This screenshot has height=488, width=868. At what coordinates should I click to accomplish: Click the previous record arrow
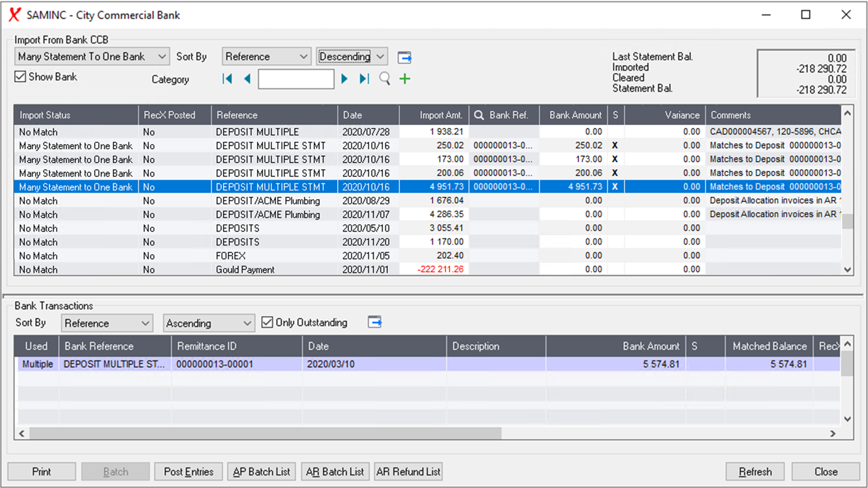click(x=247, y=79)
